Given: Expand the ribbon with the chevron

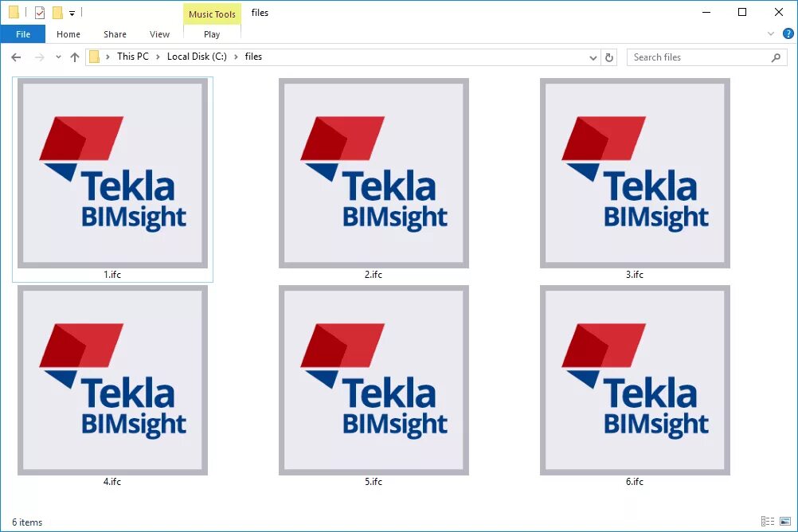Looking at the screenshot, I should 770,34.
